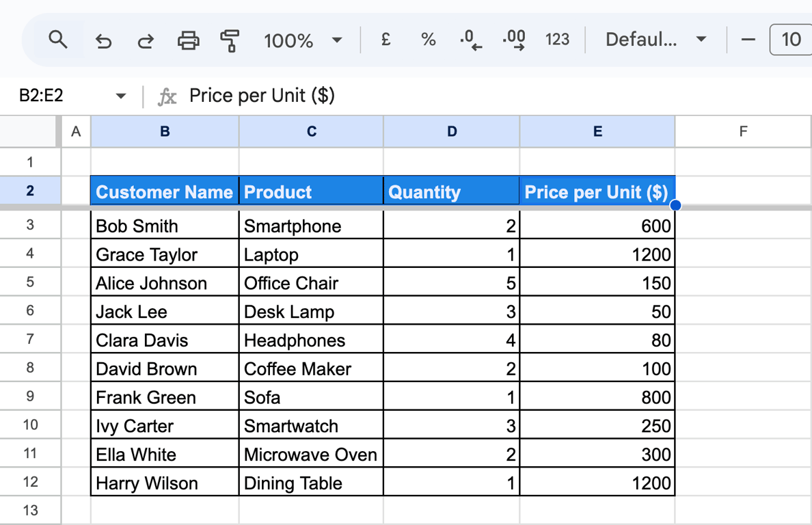Click the formula bar text
The image size is (812, 525).
262,96
